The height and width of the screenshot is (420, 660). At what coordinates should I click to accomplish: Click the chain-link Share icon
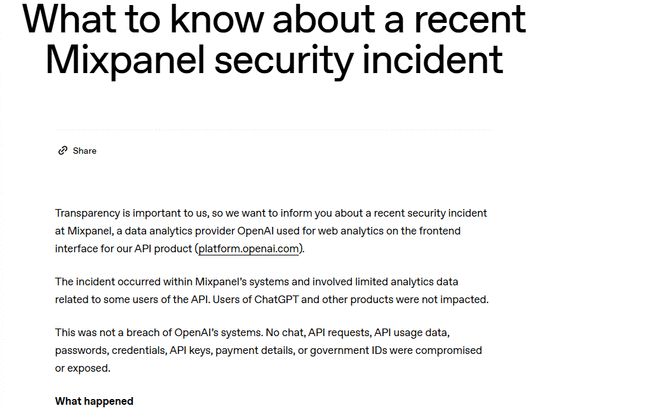tap(62, 151)
